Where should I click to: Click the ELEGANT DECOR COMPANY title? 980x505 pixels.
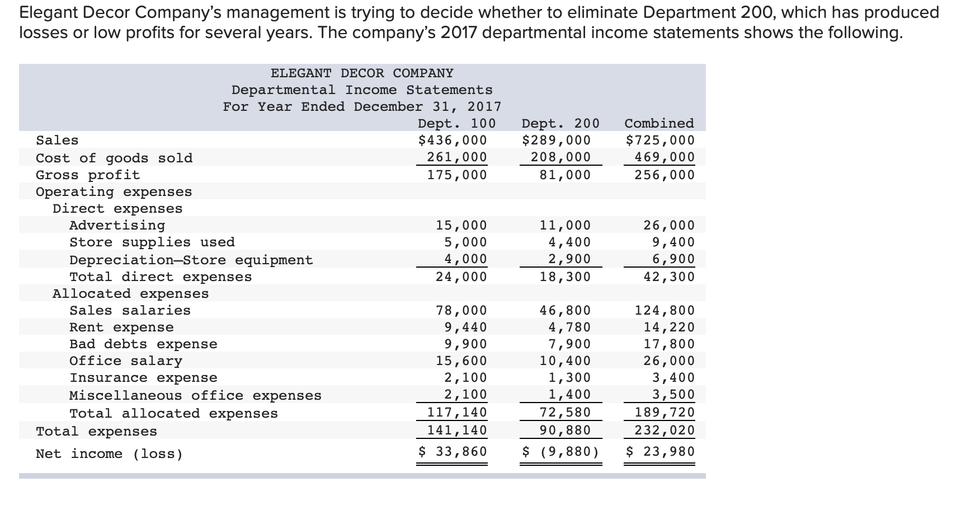(x=362, y=73)
